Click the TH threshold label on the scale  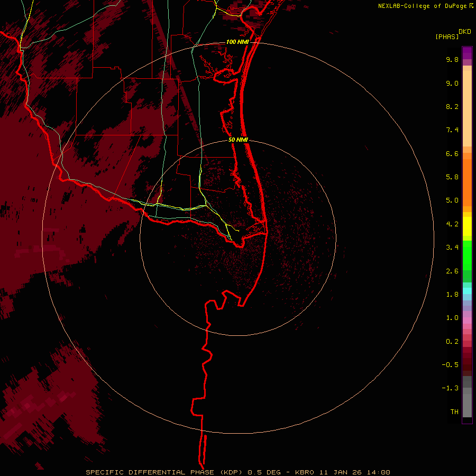[x=454, y=412]
